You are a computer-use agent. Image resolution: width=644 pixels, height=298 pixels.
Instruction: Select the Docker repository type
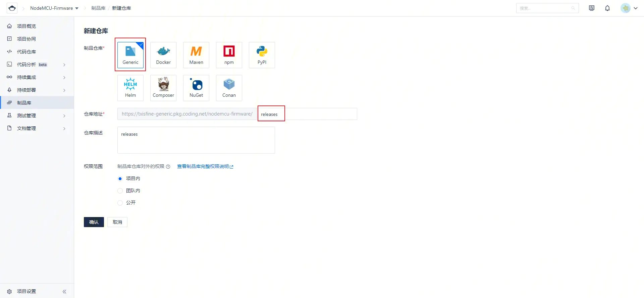163,55
